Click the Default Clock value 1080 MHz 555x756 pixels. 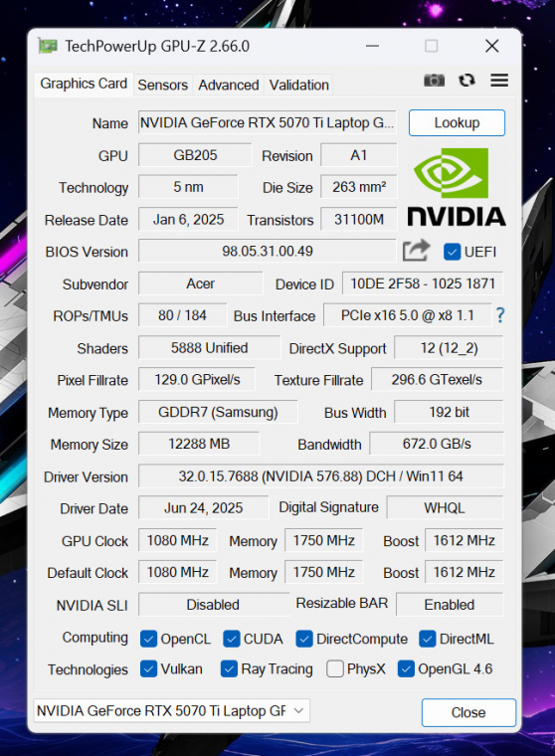pyautogui.click(x=177, y=572)
